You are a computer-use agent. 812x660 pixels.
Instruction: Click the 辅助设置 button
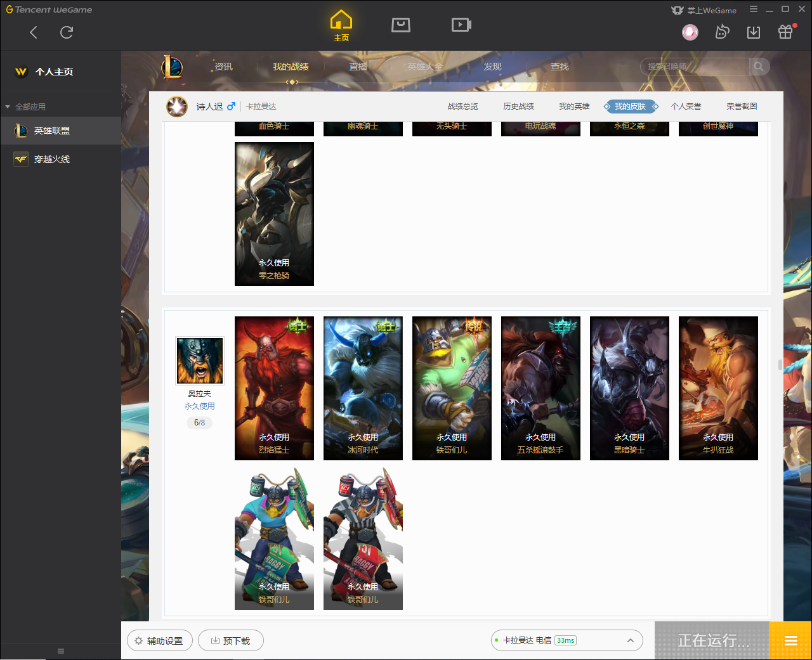coord(160,640)
